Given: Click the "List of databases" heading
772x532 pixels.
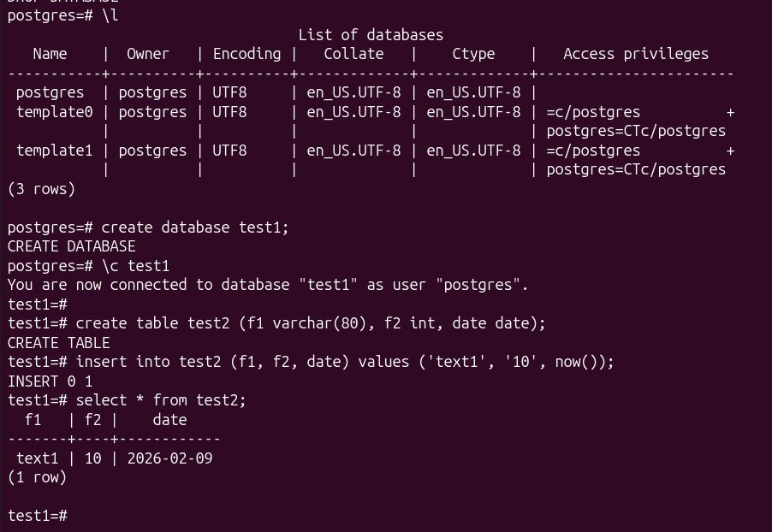Looking at the screenshot, I should 371,35.
